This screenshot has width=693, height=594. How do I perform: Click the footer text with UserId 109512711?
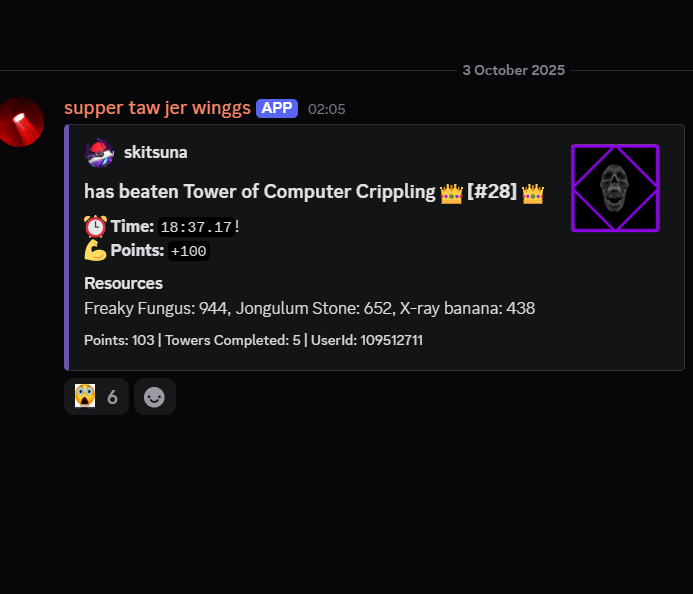(253, 340)
